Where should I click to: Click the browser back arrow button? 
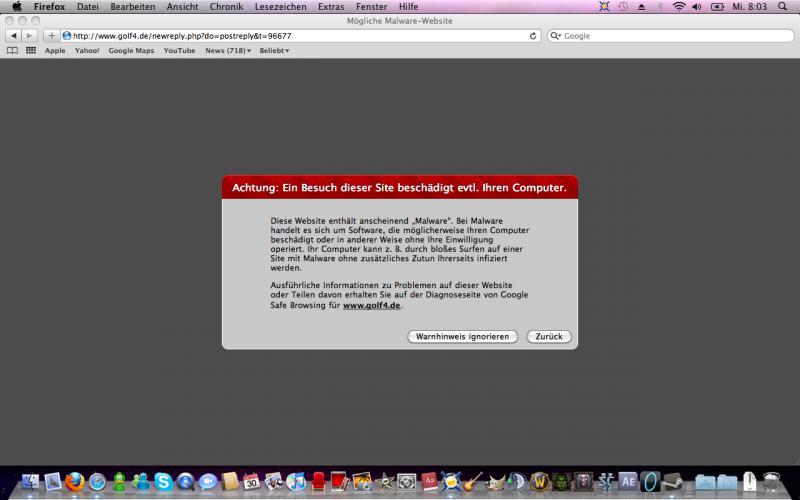tap(14, 36)
